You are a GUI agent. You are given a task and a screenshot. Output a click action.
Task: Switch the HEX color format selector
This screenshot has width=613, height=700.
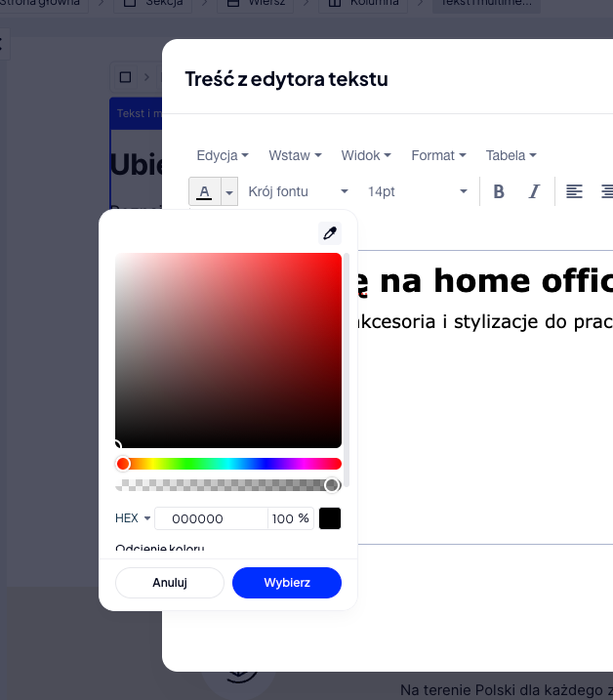[134, 518]
